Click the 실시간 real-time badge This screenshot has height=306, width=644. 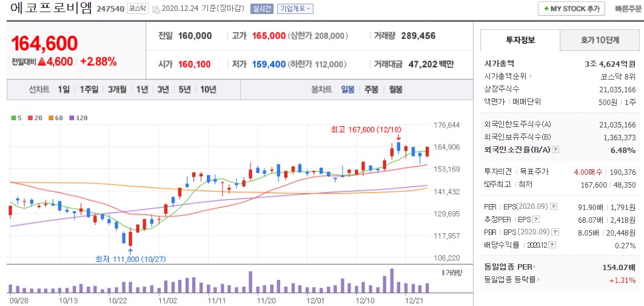click(x=261, y=8)
